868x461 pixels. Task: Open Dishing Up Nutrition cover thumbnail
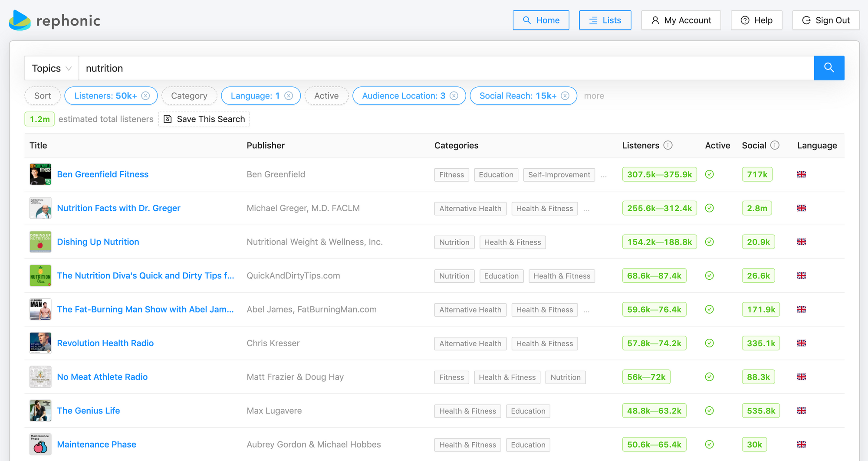(40, 242)
